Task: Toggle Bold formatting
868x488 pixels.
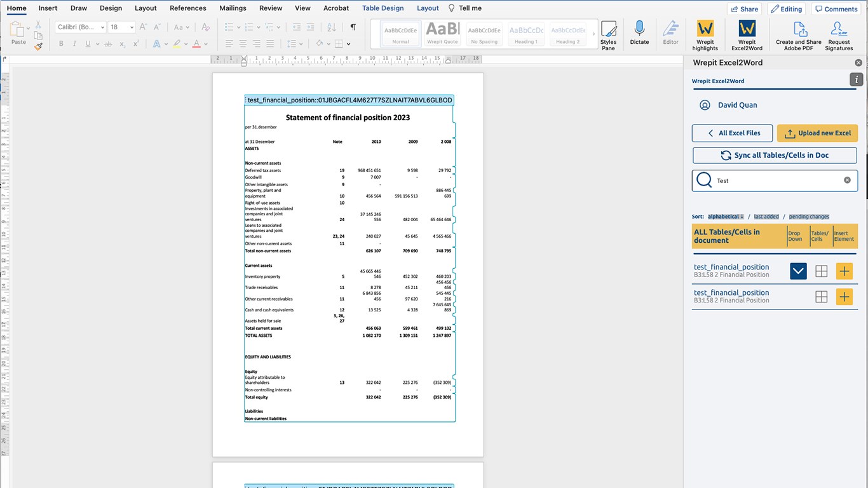Action: pos(61,44)
